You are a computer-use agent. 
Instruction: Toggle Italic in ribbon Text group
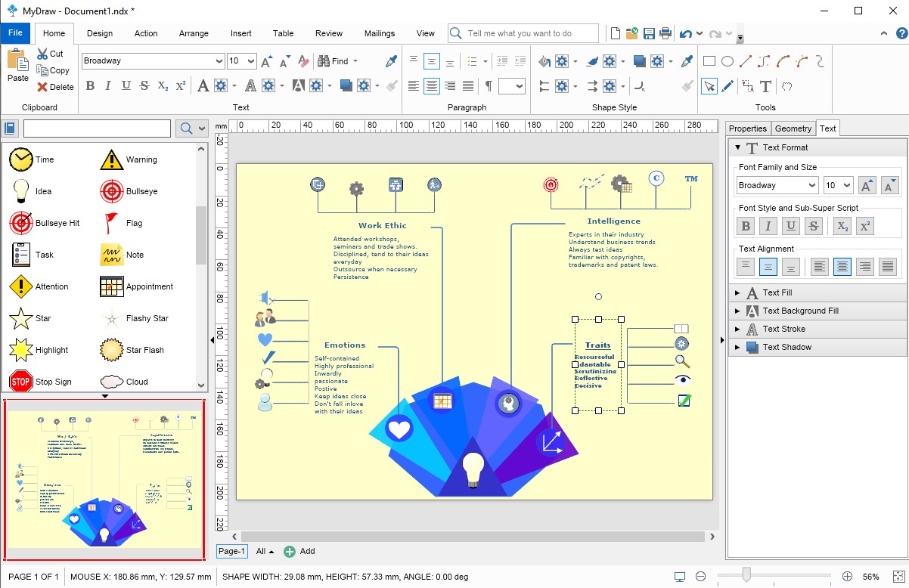[x=108, y=86]
